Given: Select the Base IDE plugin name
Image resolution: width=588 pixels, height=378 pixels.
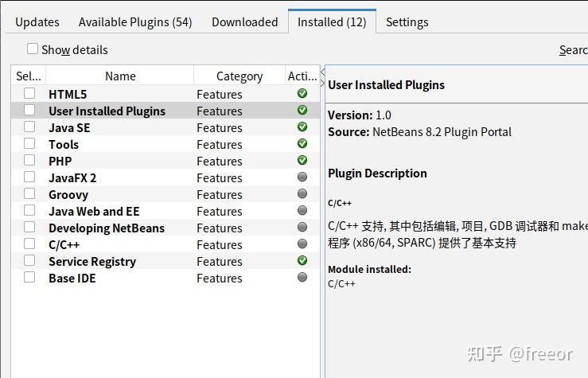Looking at the screenshot, I should pyautogui.click(x=72, y=278).
